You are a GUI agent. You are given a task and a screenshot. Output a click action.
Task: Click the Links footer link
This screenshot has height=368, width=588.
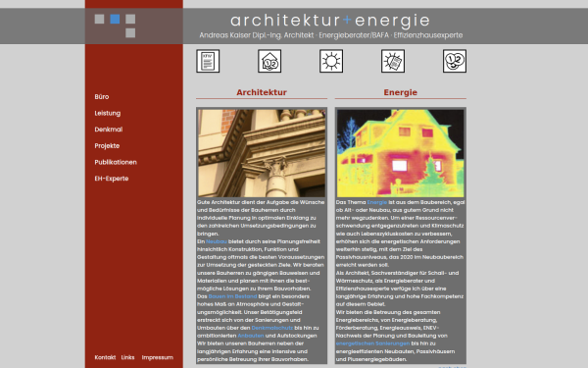(127, 357)
